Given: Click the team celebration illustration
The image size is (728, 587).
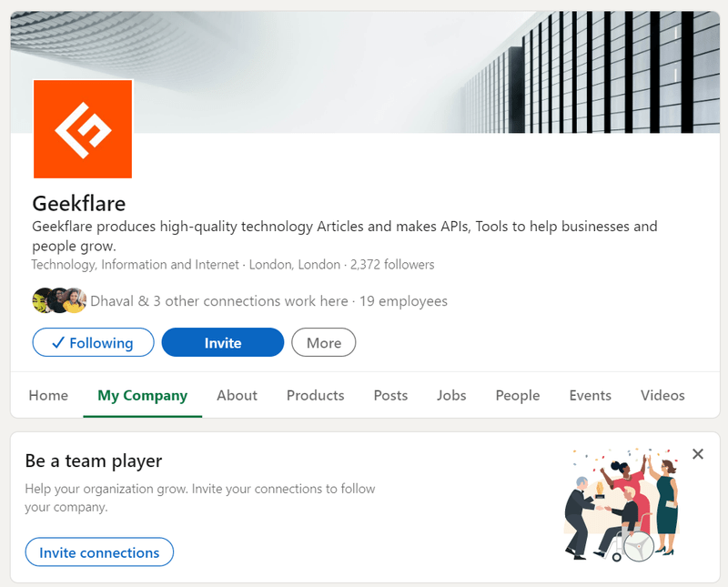Looking at the screenshot, I should point(621,503).
